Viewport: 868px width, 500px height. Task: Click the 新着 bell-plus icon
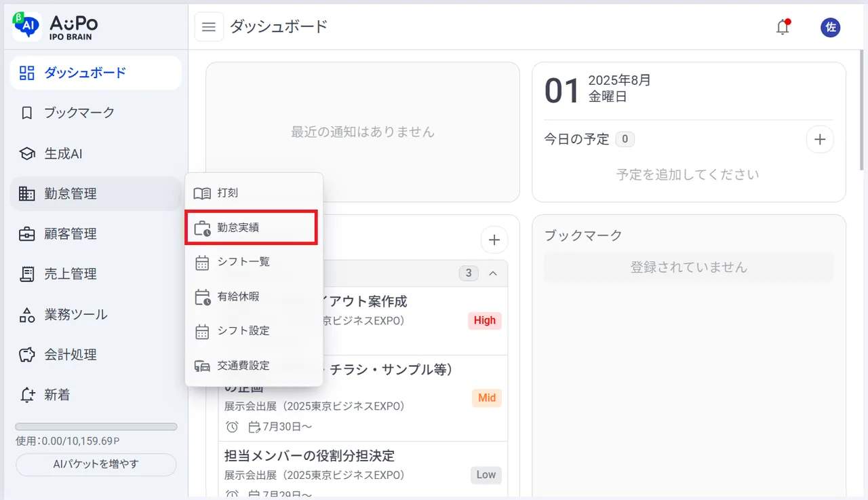[x=26, y=395]
